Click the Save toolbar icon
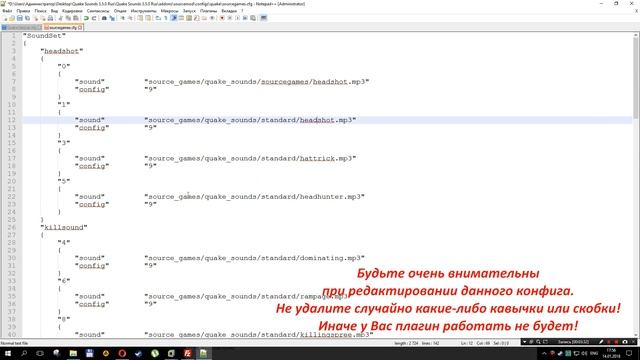The height and width of the screenshot is (360, 640). 20,18
